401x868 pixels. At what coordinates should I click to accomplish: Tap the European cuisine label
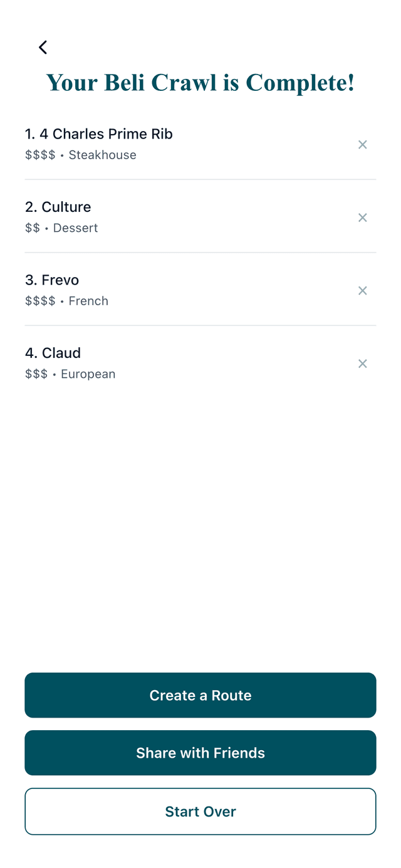point(88,374)
